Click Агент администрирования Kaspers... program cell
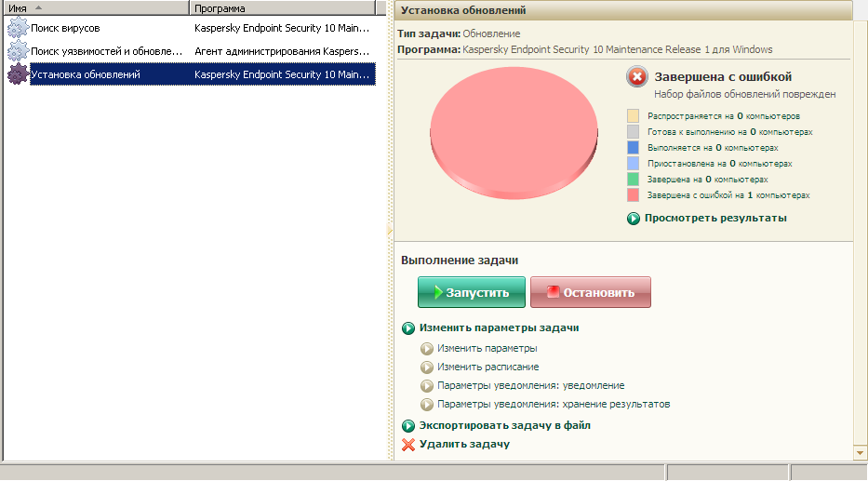 (282, 51)
